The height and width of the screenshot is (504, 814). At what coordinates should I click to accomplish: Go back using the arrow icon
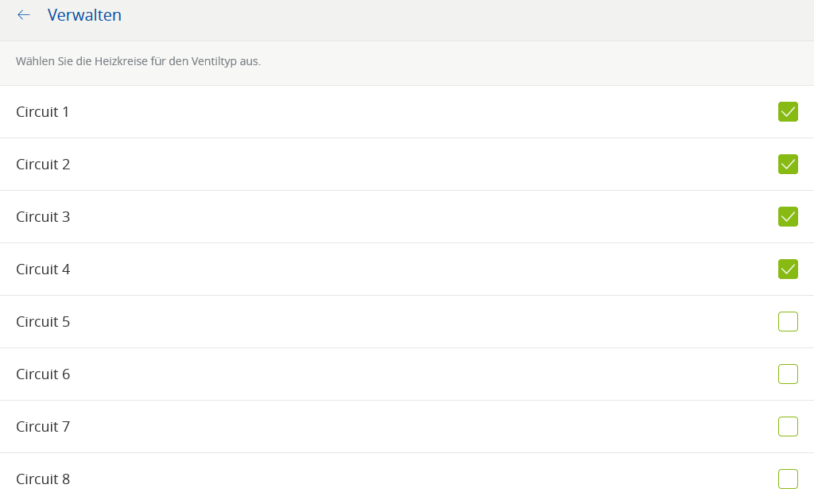point(24,15)
